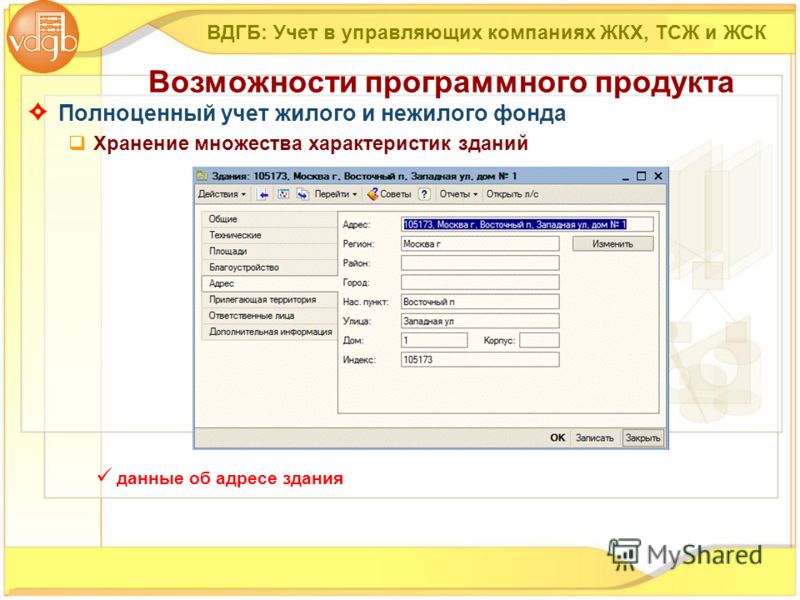Open Прилегающая территория tab
Image resolution: width=800 pixels, height=600 pixels.
tap(269, 299)
